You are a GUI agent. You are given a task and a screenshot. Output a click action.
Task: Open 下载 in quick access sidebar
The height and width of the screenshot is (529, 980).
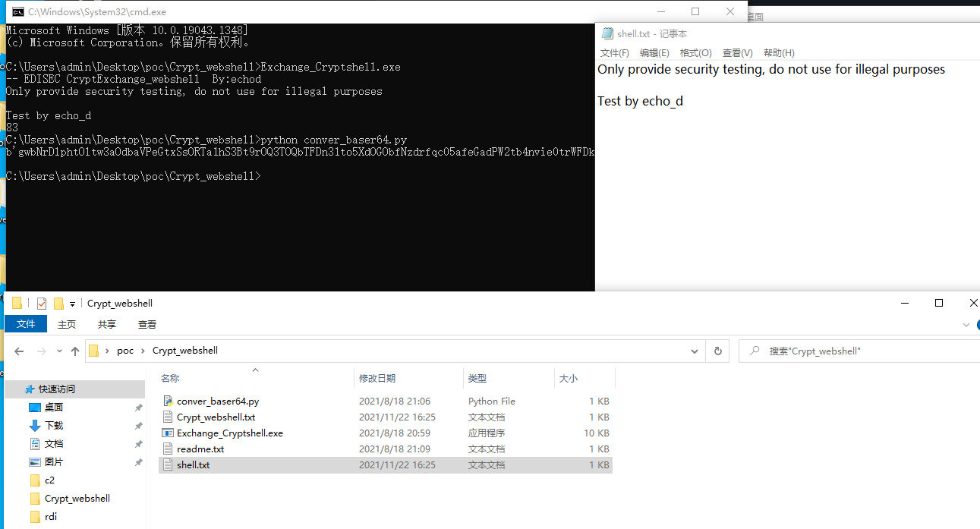(54, 426)
